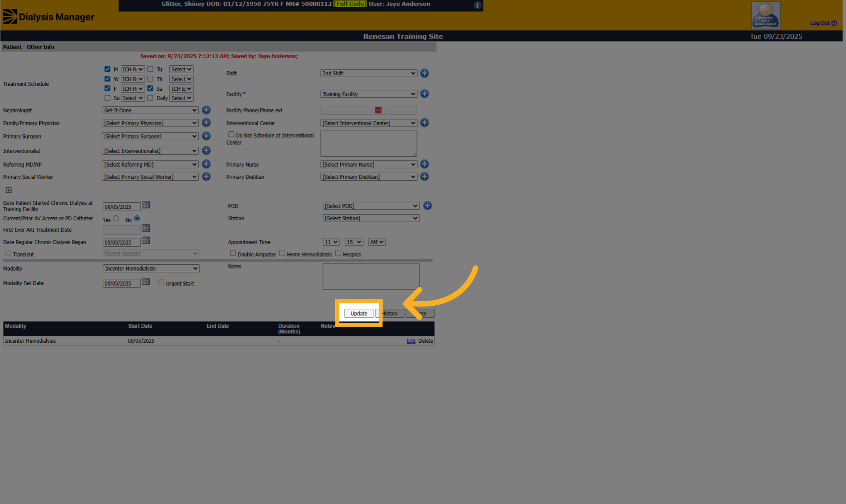Open calendar for Date Patient Started Chronic Dialysis

click(x=146, y=205)
